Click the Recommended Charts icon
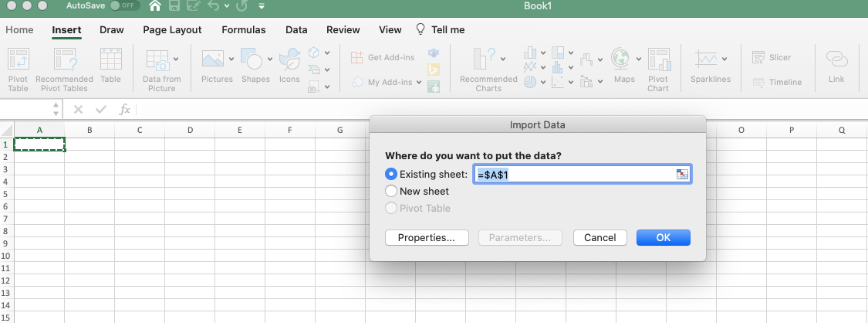This screenshot has height=323, width=868. [483, 59]
